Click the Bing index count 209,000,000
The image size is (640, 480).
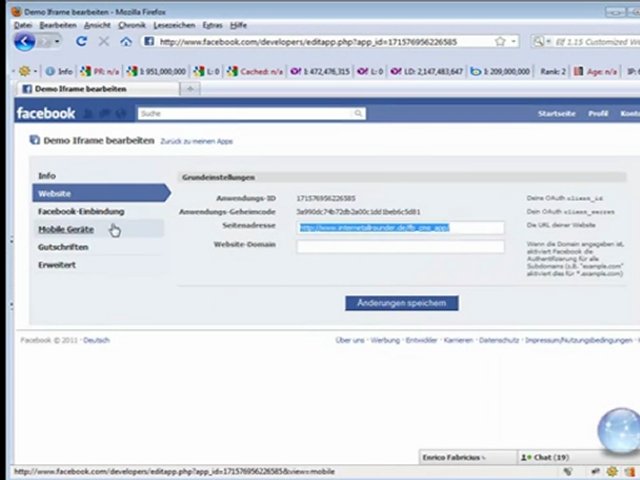pyautogui.click(x=500, y=71)
